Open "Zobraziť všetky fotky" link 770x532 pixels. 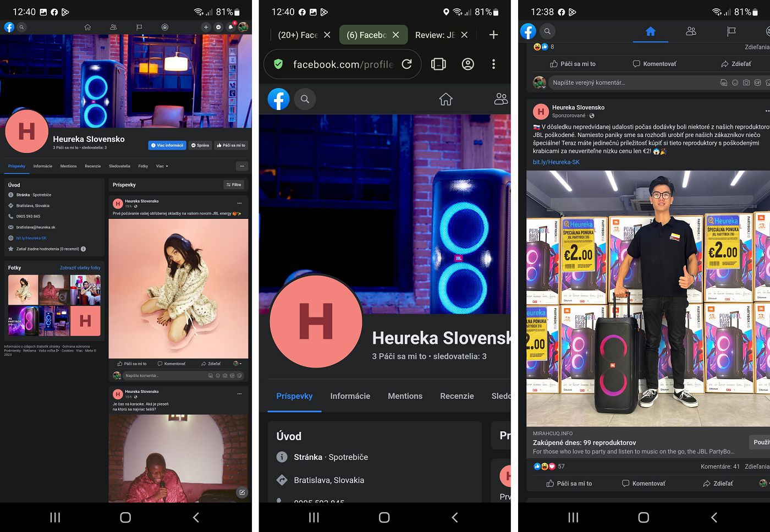click(x=80, y=268)
